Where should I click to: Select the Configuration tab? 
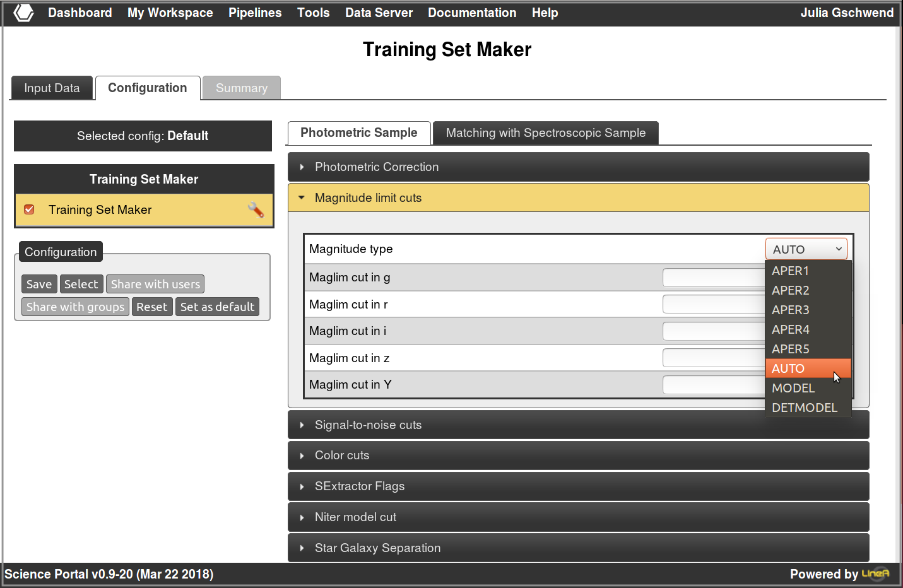(x=148, y=88)
